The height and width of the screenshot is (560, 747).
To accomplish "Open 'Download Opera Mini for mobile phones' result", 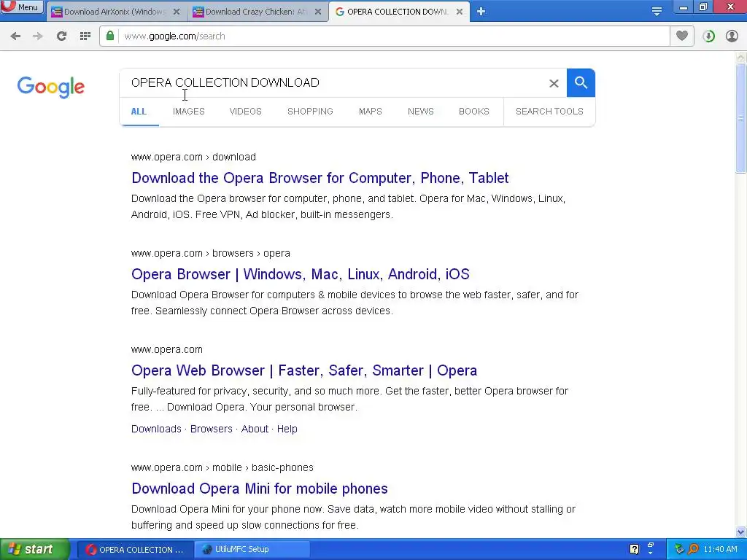I will (x=260, y=489).
